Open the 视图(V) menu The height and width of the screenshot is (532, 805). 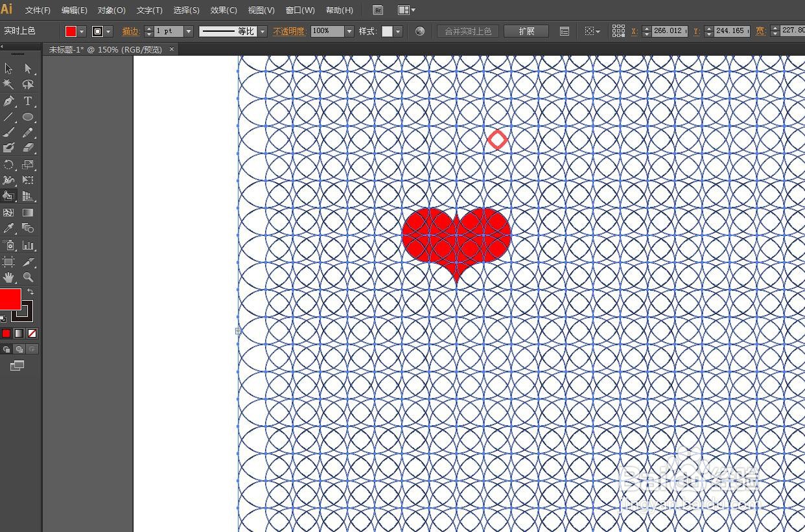point(261,10)
